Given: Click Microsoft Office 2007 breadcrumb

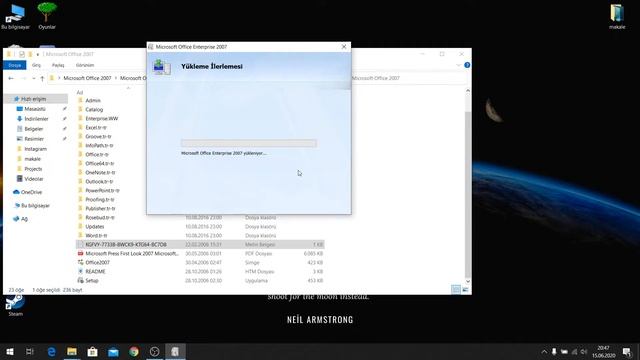Looking at the screenshot, I should [87, 78].
